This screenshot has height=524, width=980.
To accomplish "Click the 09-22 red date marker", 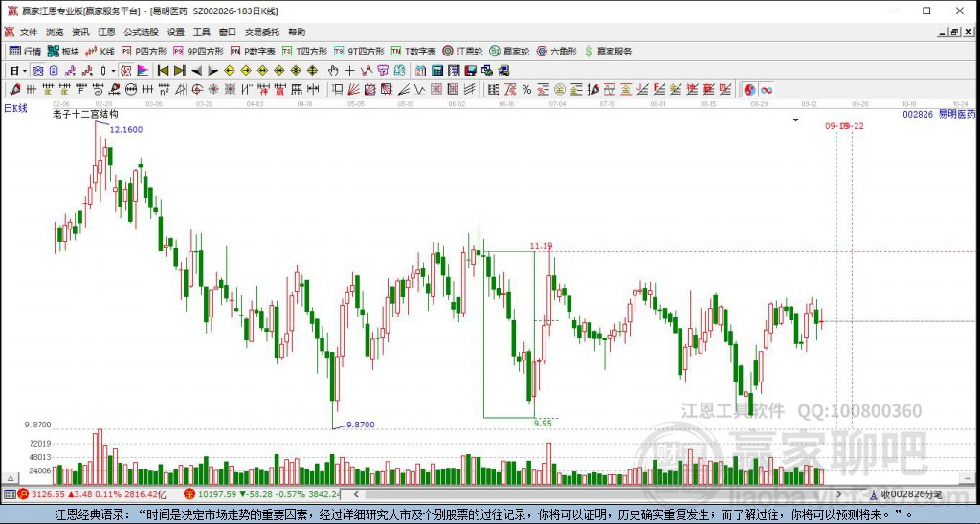I will [x=854, y=126].
